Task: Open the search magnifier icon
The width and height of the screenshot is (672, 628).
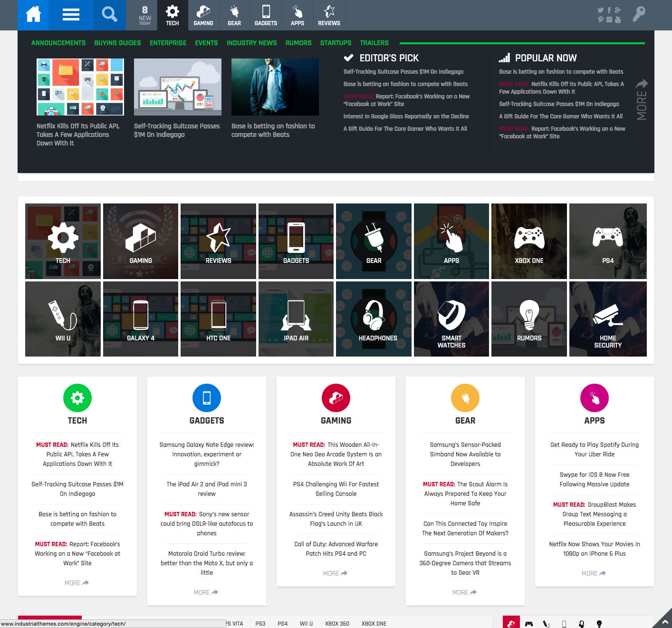Action: pos(109,15)
